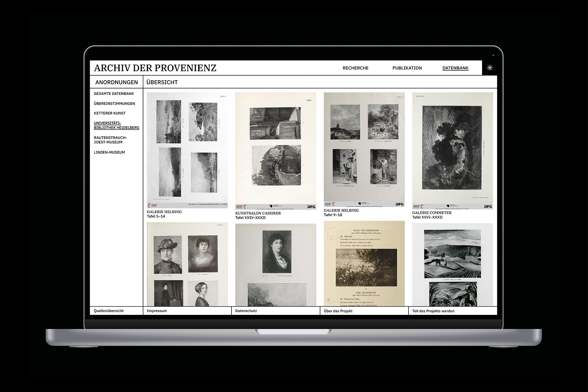Open Über das Projekt footer link
This screenshot has height=392, width=588.
[x=338, y=311]
